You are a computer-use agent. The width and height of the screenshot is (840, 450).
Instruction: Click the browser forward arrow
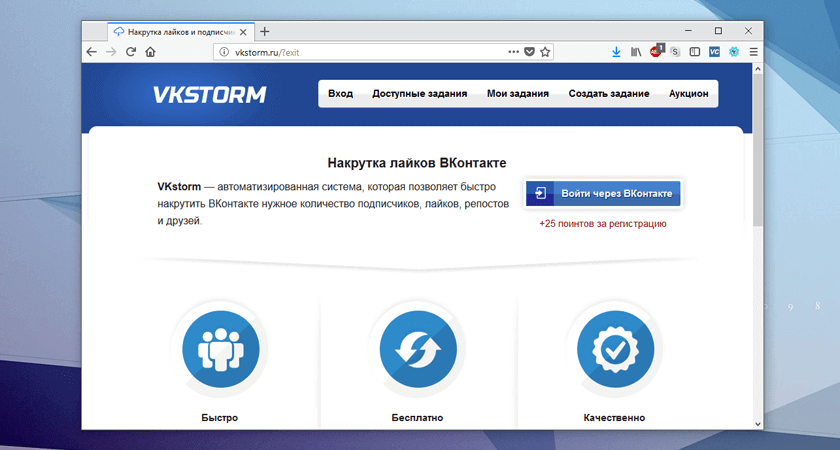tap(111, 52)
